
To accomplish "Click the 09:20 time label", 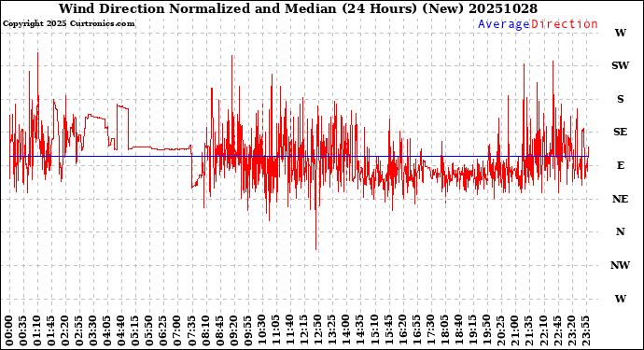I will pos(233,329).
